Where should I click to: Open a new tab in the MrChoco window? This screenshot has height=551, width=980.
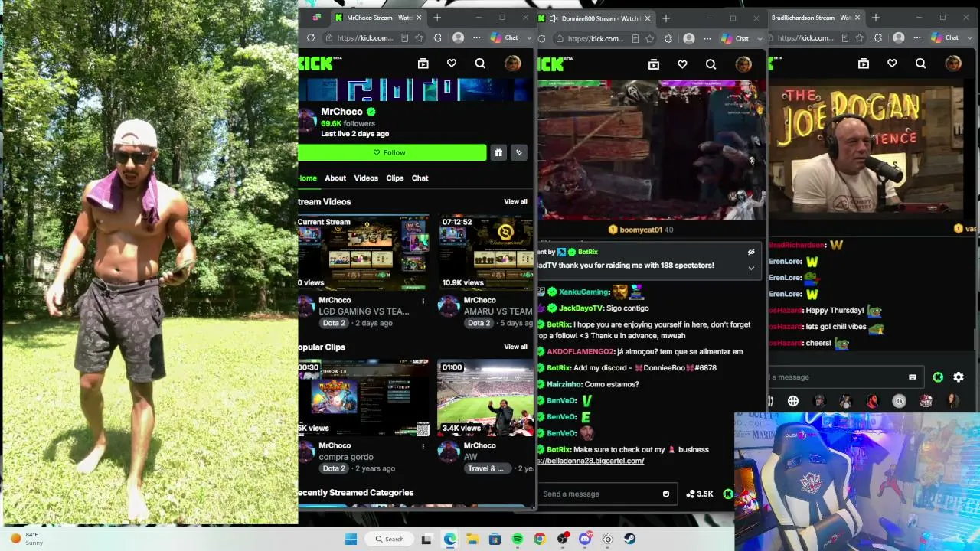point(437,18)
